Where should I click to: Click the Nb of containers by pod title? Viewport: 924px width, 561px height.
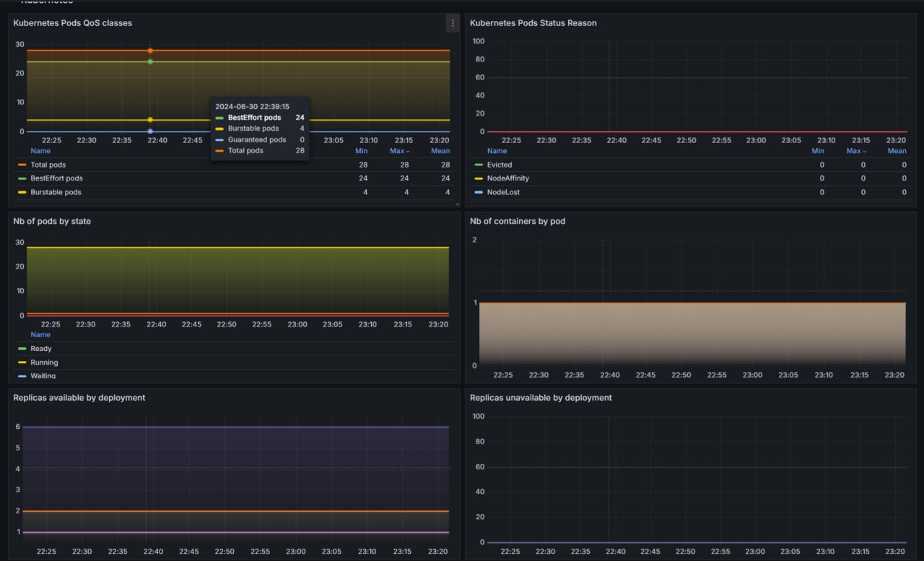[518, 221]
